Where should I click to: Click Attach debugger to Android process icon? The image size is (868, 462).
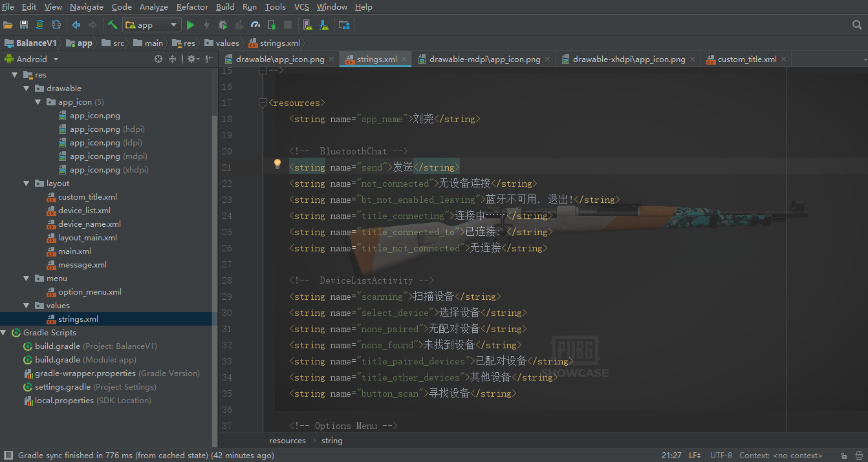[272, 25]
